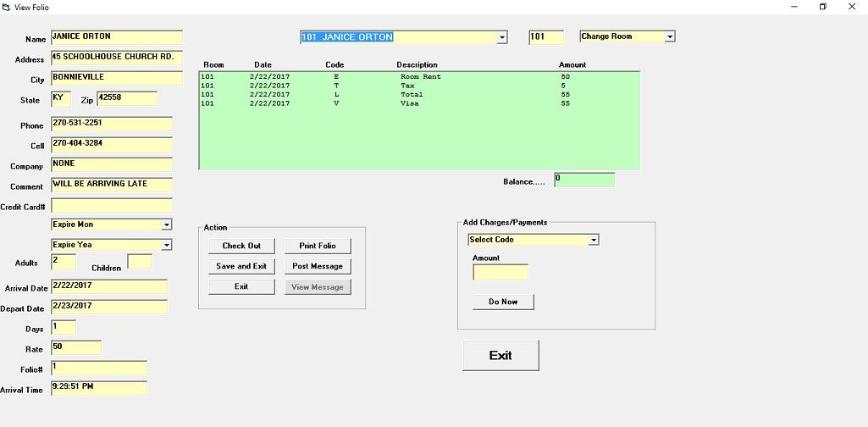Screen dimensions: 868x427
Task: Click the Address input field
Action: [x=116, y=58]
